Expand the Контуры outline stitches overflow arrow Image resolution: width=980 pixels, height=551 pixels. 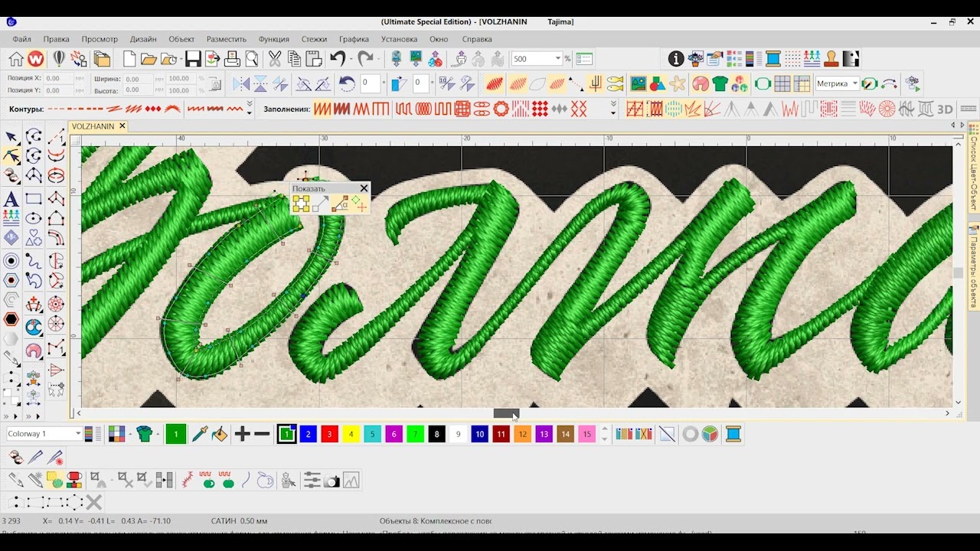click(x=250, y=109)
